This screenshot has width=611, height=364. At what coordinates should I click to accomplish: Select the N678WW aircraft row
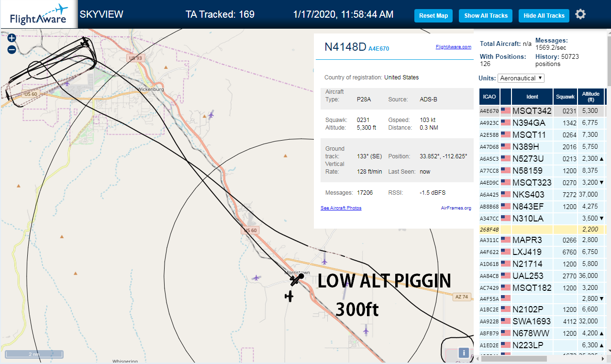click(542, 333)
